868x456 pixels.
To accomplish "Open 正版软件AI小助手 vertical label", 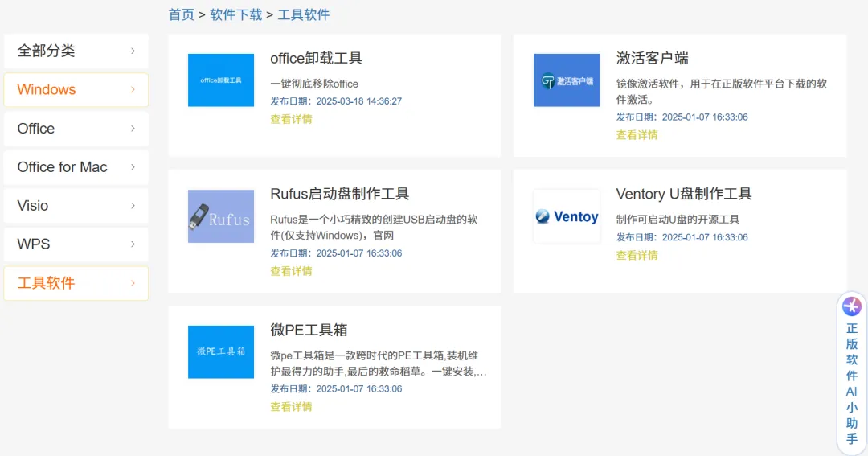I will [x=851, y=384].
